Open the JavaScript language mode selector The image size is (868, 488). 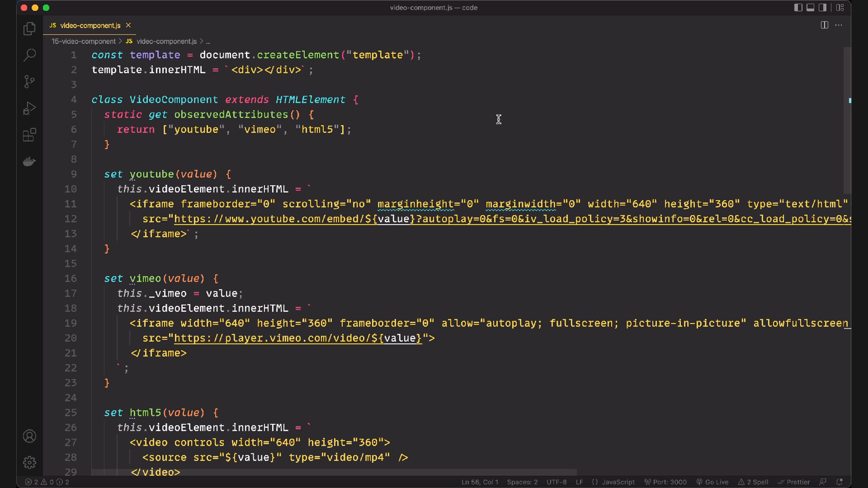pyautogui.click(x=618, y=482)
